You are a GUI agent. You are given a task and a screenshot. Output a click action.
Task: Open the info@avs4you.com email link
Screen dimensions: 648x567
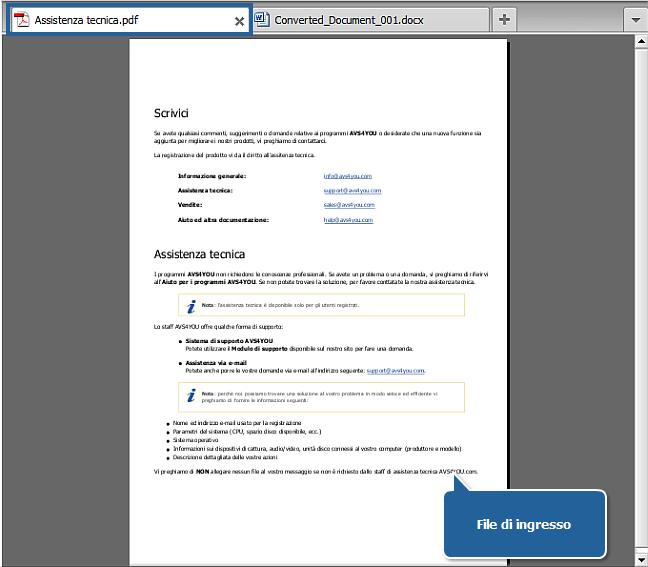coord(348,176)
